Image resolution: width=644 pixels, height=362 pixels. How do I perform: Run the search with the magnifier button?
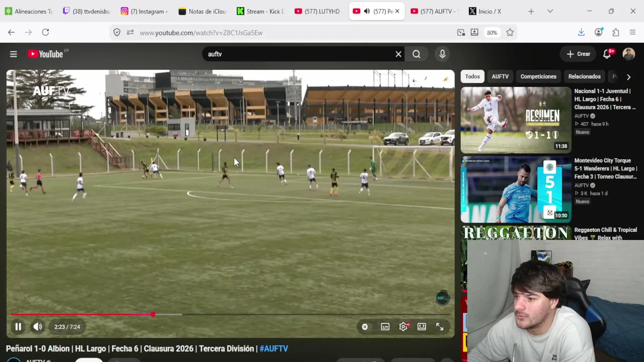417,54
